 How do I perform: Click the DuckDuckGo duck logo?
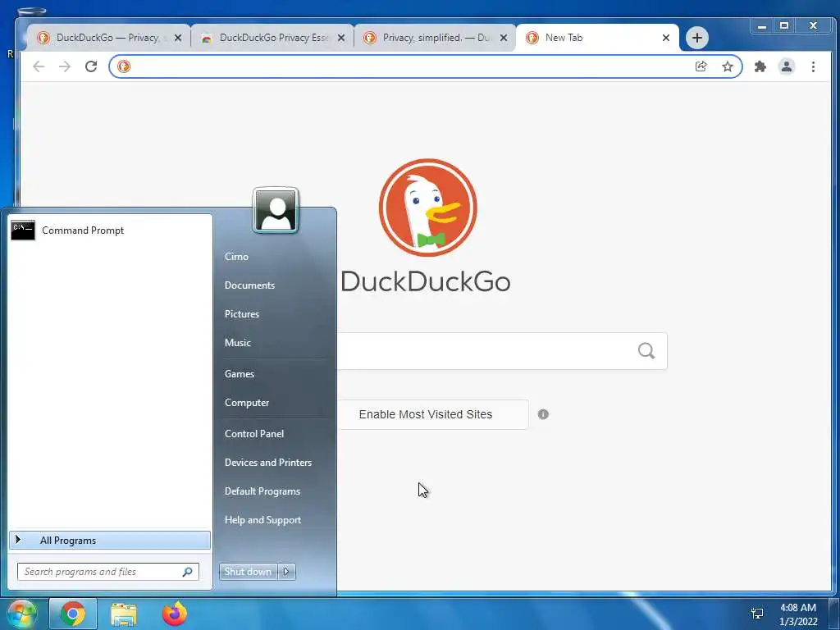pos(427,208)
